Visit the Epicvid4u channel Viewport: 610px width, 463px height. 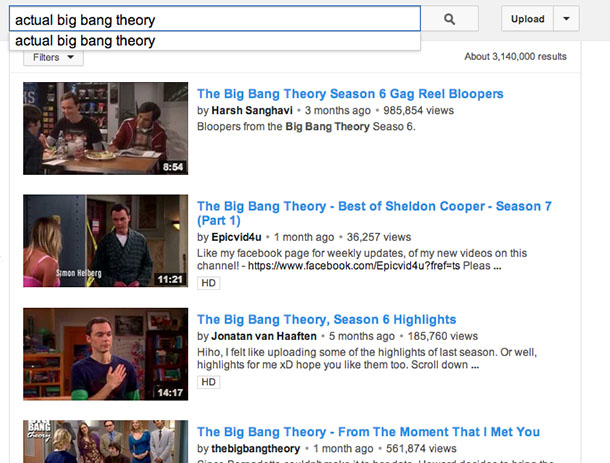point(236,237)
